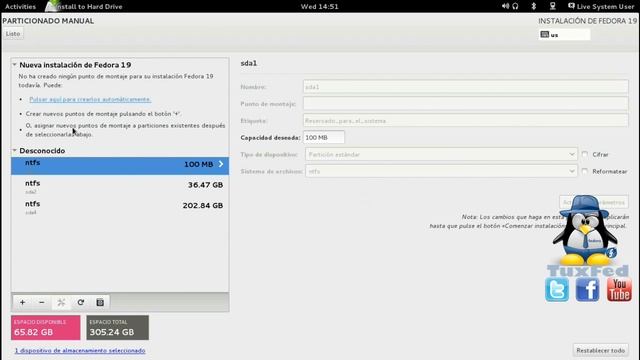This screenshot has width=640, height=360.
Task: Collapse the Desconocido section
Action: pyautogui.click(x=14, y=151)
